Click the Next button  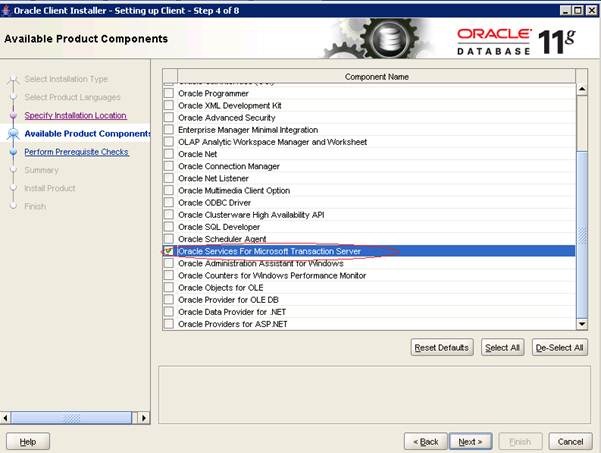[471, 441]
